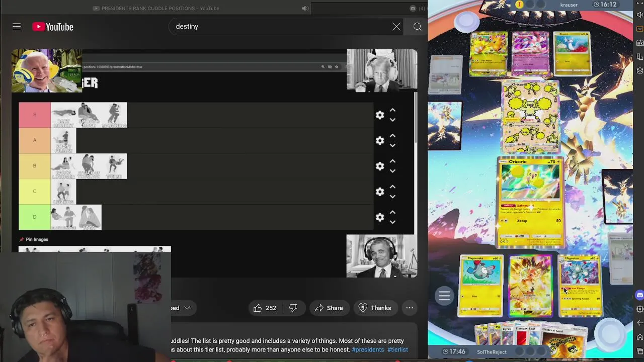
Task: Open settings gear for C tier row
Action: (x=380, y=192)
